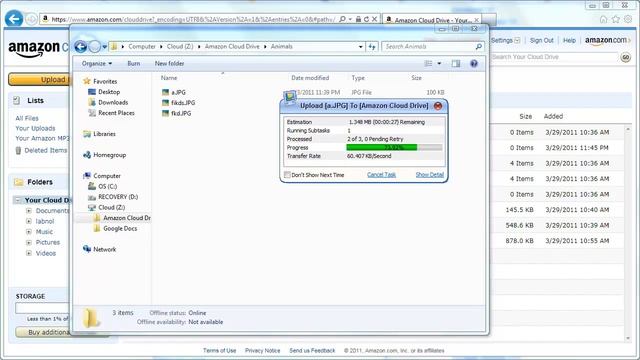The height and width of the screenshot is (360, 640).
Task: Expand the Pictures folder
Action: pos(29,242)
